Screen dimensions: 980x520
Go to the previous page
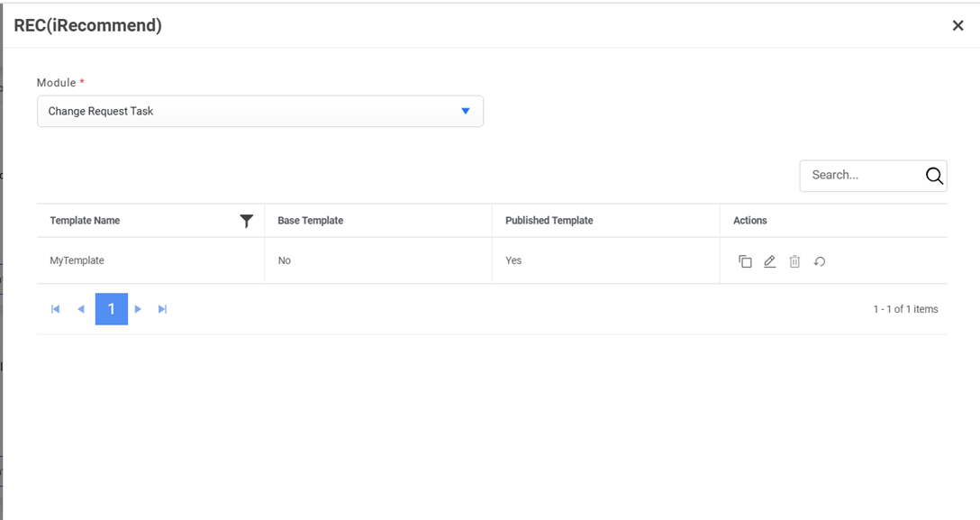(x=81, y=309)
